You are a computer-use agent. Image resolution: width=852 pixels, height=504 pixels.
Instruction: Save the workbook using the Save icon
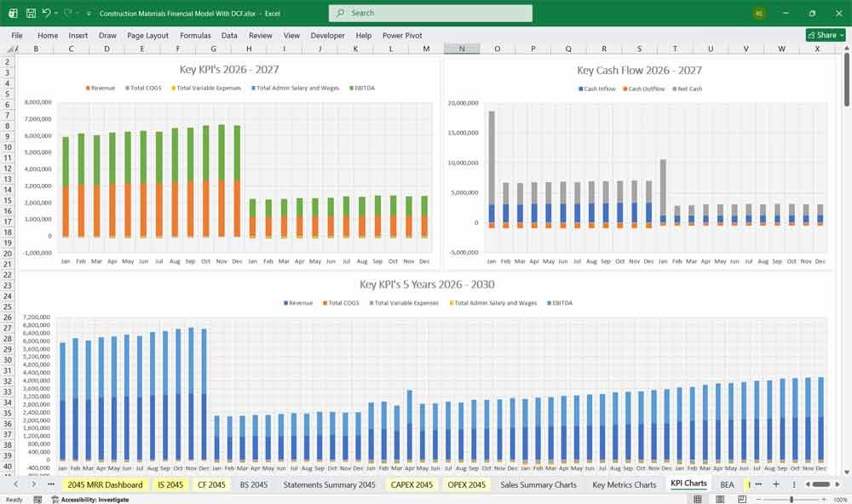[31, 13]
